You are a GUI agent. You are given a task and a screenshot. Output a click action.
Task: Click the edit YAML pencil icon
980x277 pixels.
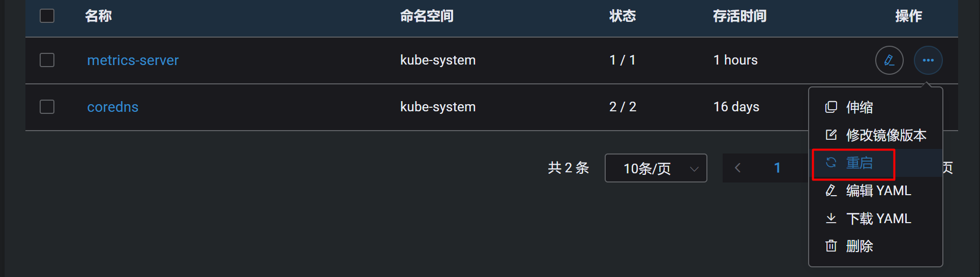pos(831,191)
